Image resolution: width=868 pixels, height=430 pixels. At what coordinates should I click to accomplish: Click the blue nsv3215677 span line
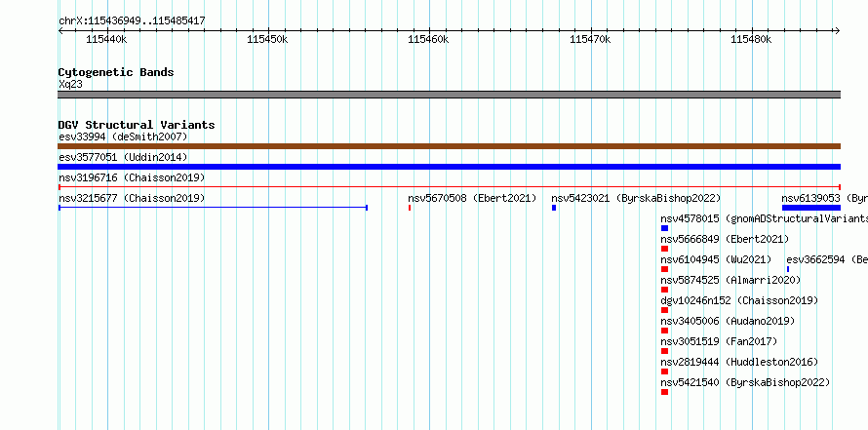click(x=213, y=208)
